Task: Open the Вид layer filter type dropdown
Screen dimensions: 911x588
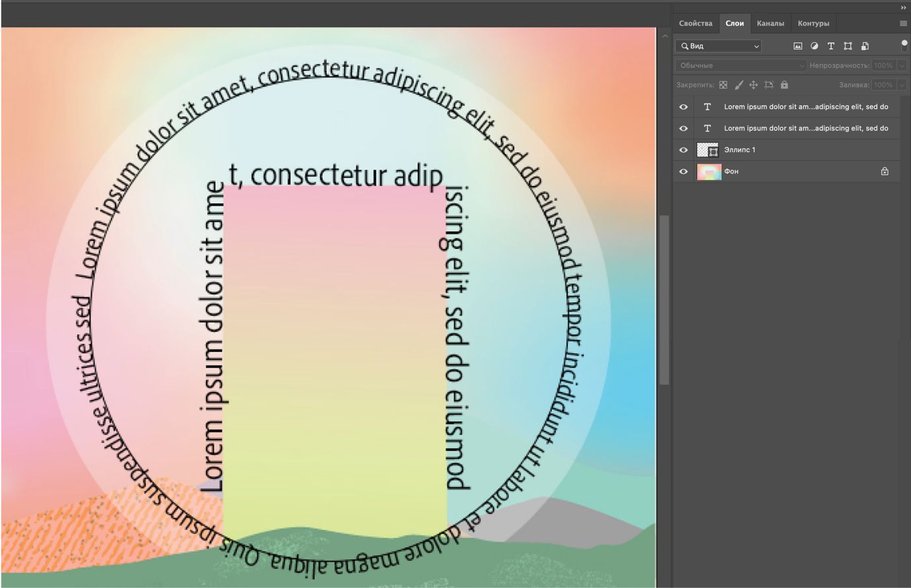Action: click(x=718, y=46)
